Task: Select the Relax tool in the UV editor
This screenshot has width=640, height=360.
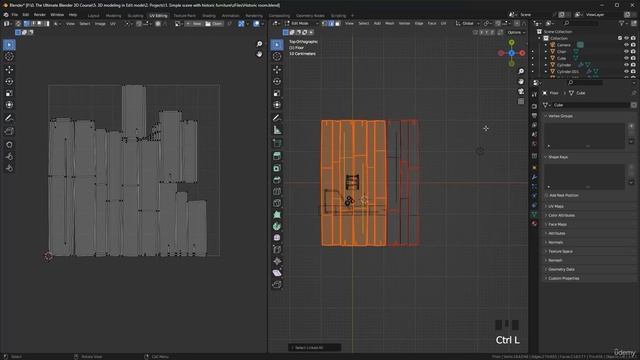Action: pyautogui.click(x=9, y=156)
